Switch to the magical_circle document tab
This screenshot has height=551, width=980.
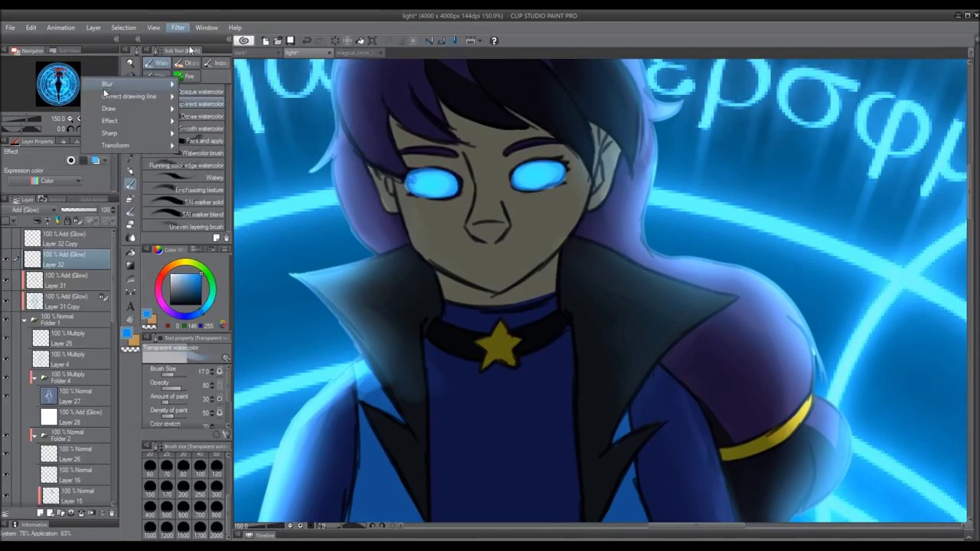click(x=358, y=53)
